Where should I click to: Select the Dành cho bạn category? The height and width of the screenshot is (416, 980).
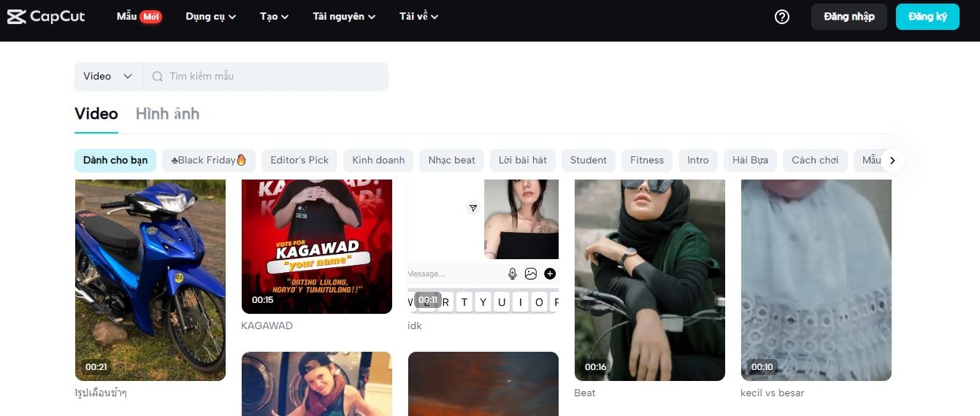115,161
